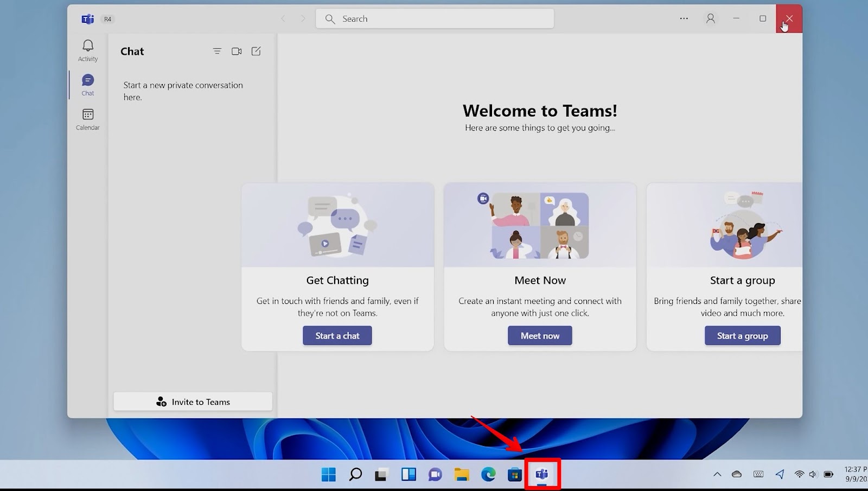The height and width of the screenshot is (491, 868).
Task: Open Microsoft Store from taskbar
Action: pyautogui.click(x=515, y=475)
